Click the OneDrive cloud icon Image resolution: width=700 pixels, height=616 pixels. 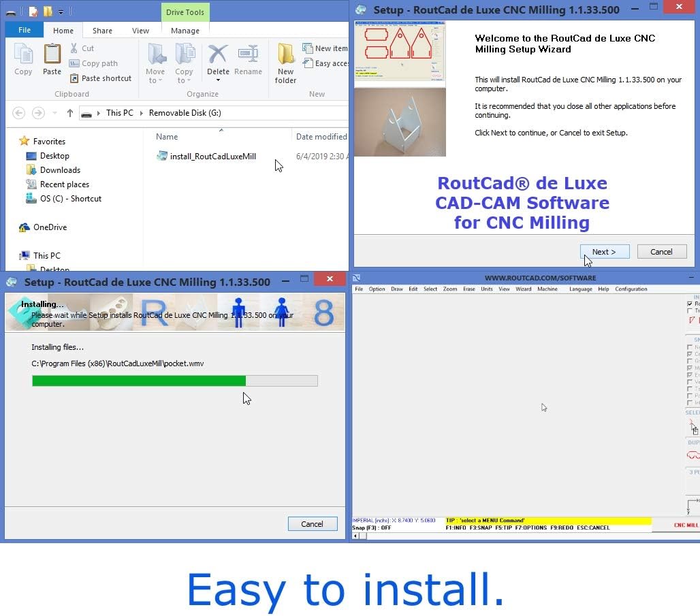[x=24, y=227]
